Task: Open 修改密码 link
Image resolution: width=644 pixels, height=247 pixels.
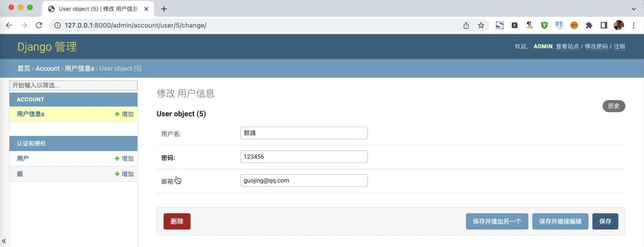Action: tap(596, 47)
